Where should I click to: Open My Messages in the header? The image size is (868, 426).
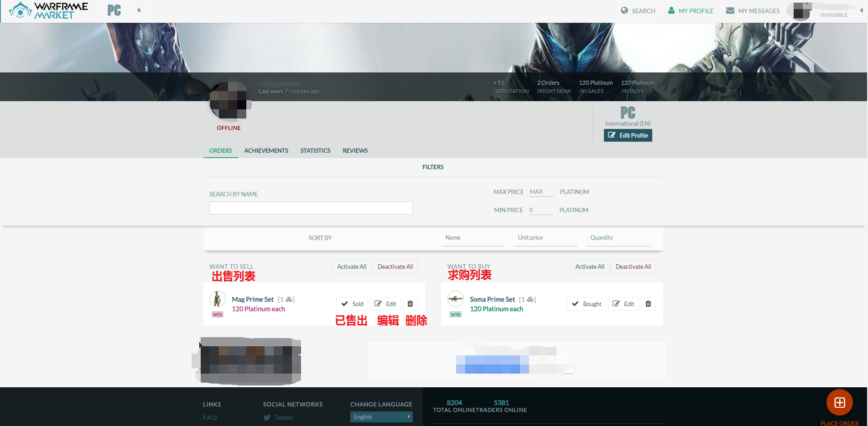click(753, 10)
